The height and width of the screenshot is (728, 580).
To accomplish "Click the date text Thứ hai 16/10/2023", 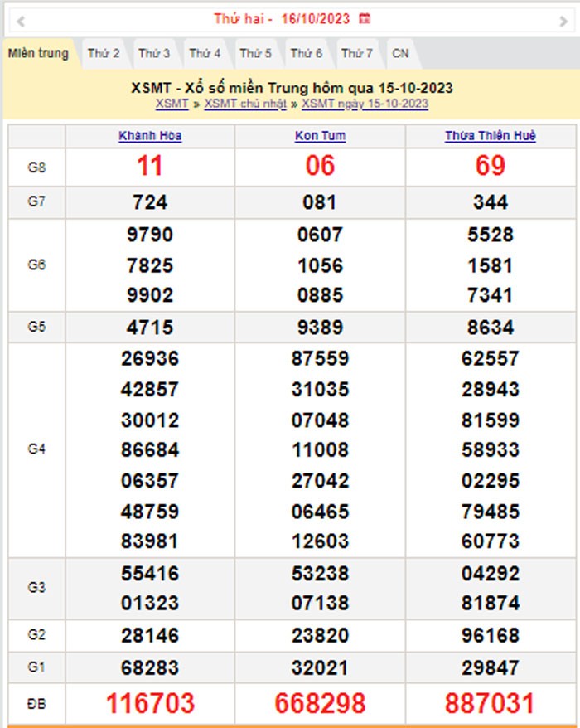I will (x=282, y=18).
